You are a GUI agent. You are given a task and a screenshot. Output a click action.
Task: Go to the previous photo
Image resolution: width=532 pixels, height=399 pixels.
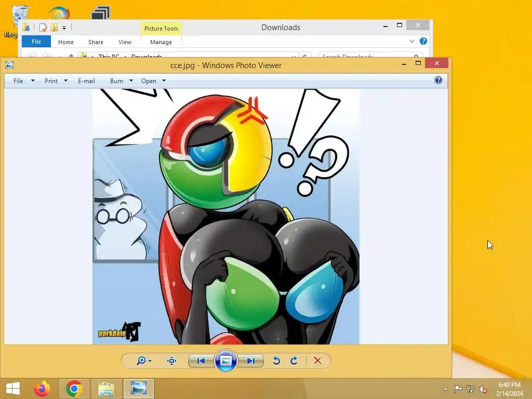tap(201, 361)
